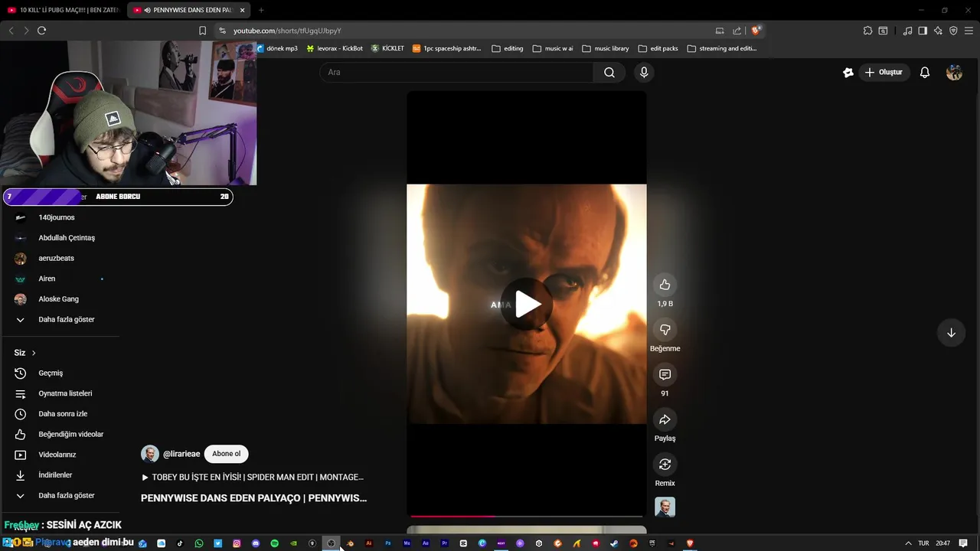Open the KİCKLET bookmark

pyautogui.click(x=387, y=48)
